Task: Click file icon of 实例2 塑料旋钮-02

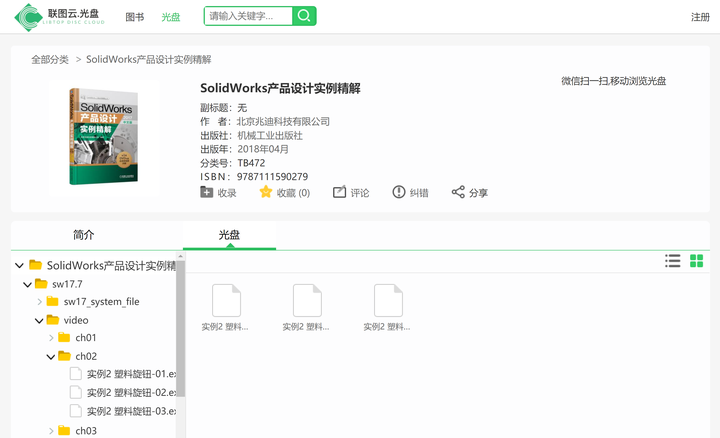Action: [x=76, y=392]
